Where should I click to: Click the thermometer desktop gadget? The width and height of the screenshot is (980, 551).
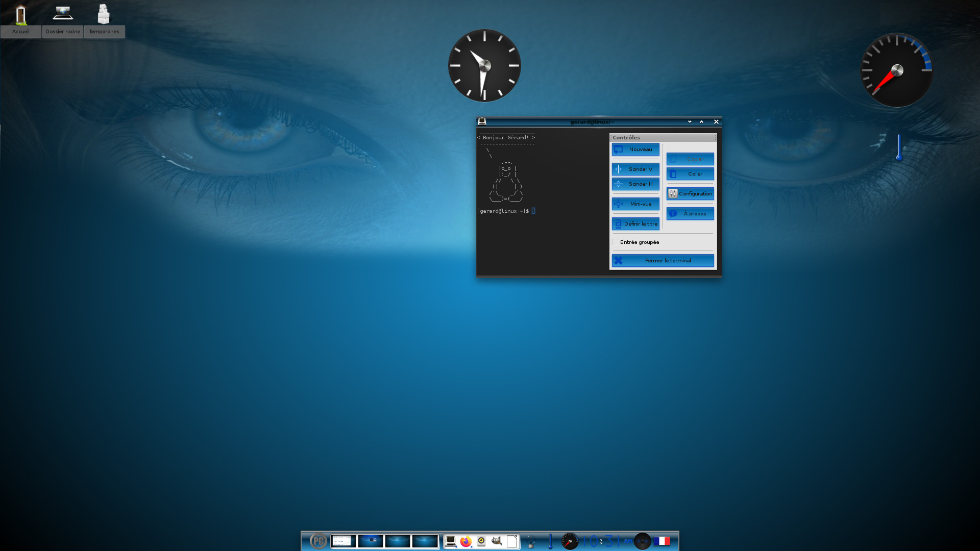point(899,147)
